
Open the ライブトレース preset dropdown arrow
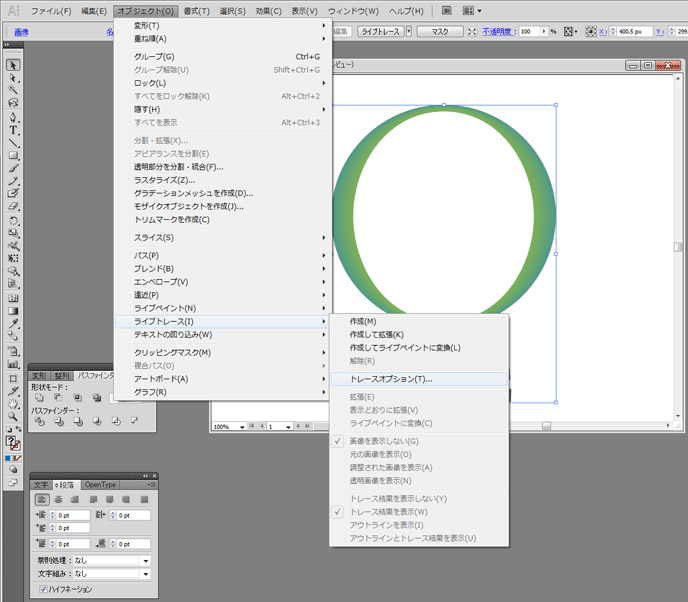point(407,32)
